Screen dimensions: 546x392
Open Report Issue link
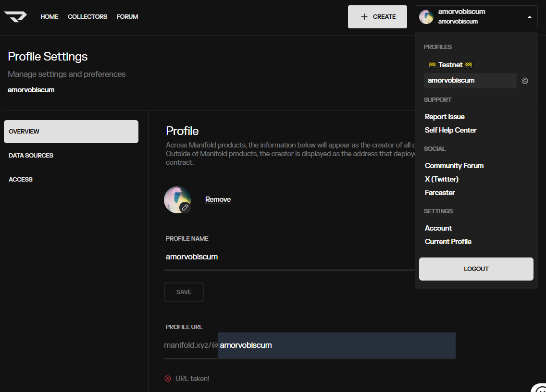pyautogui.click(x=445, y=117)
